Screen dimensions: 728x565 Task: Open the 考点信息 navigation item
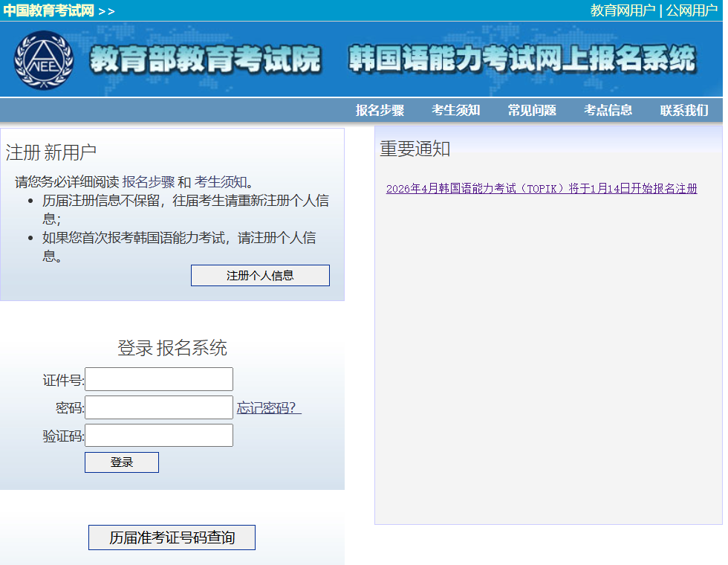[608, 110]
